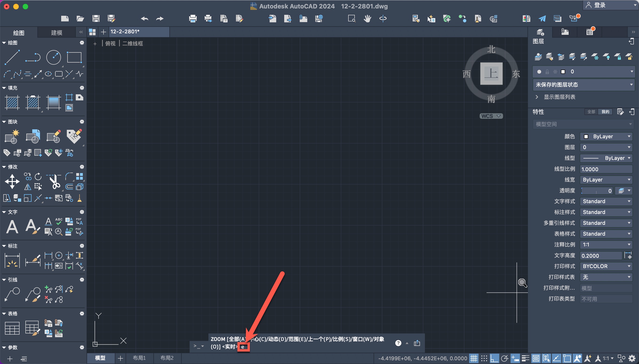639x364 pixels.
Task: Open the Multiline Text tool
Action: coord(12,226)
